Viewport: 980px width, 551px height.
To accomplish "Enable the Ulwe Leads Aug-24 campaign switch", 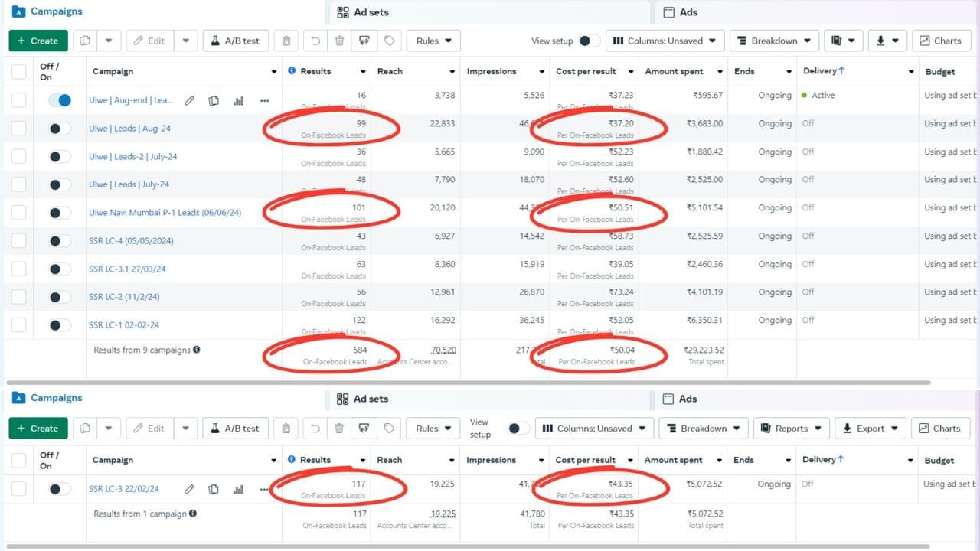I will tap(59, 129).
